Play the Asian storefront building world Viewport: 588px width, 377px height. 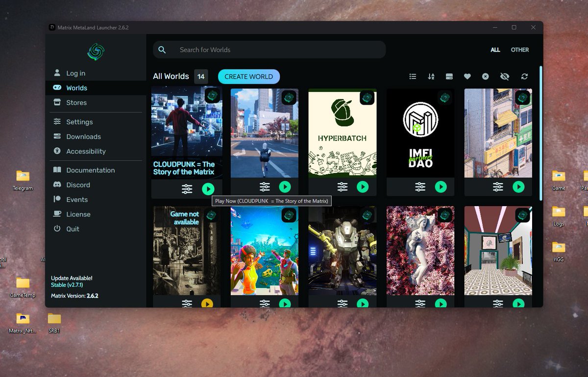tap(518, 187)
